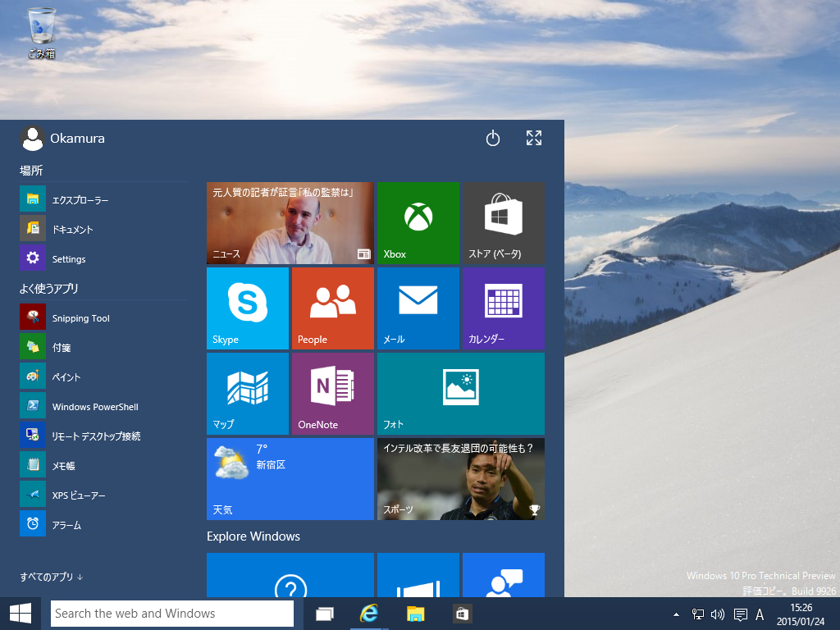Launch the OneNote tile
840x630 pixels.
(333, 393)
